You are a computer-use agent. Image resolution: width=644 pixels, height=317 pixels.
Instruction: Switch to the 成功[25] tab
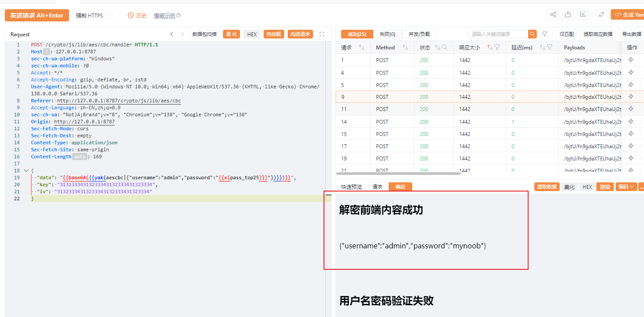click(357, 34)
